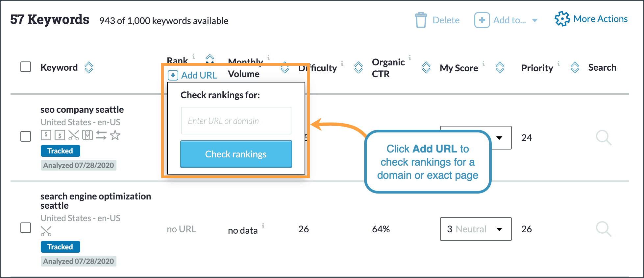Click the bottom-ads SERP feature icon
Screen dimensions: 644x278
(60, 135)
